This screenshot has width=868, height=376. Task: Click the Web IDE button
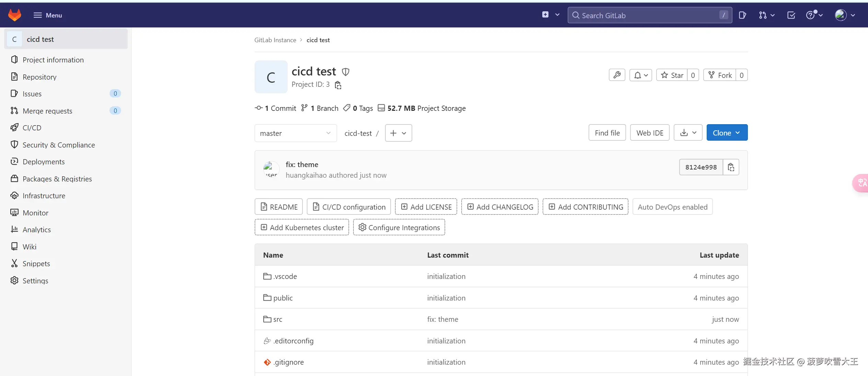pyautogui.click(x=649, y=133)
